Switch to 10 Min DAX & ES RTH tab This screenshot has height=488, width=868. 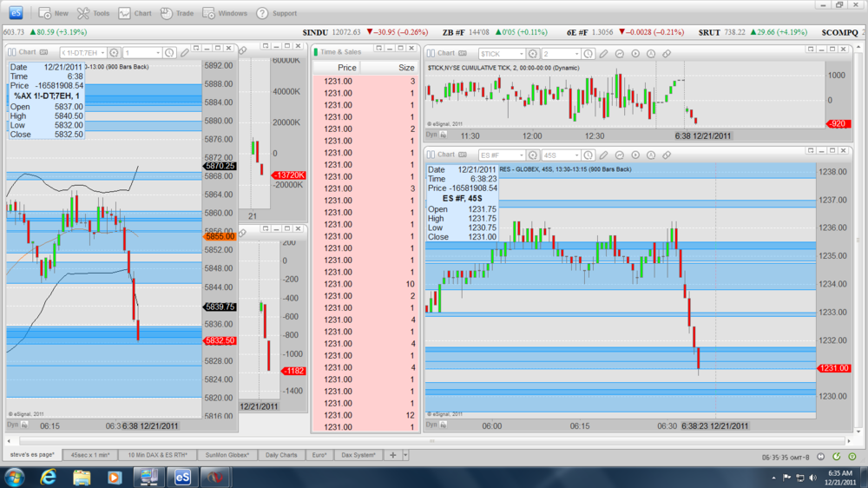pos(158,455)
